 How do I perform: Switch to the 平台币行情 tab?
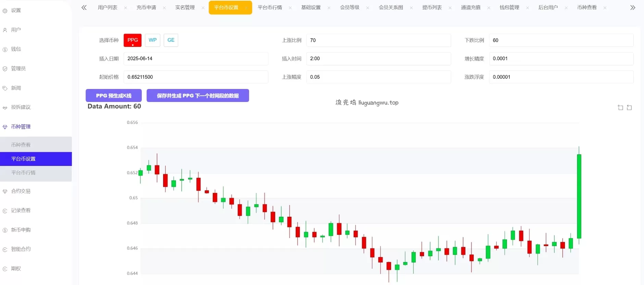click(x=270, y=8)
